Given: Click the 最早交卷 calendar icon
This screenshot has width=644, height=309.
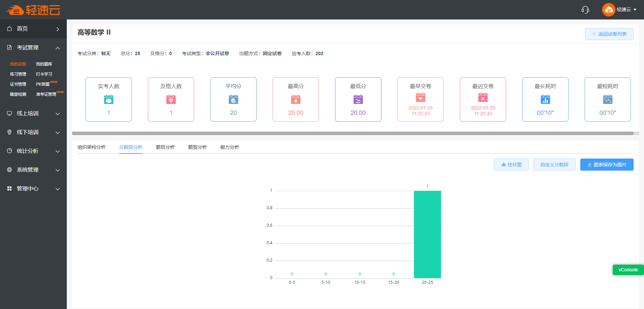Looking at the screenshot, I should point(421,97).
